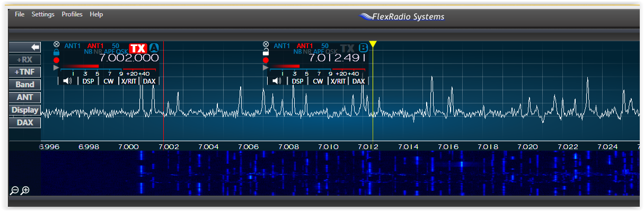
Task: Click frequency scale label 7.020
Action: [x=528, y=146]
